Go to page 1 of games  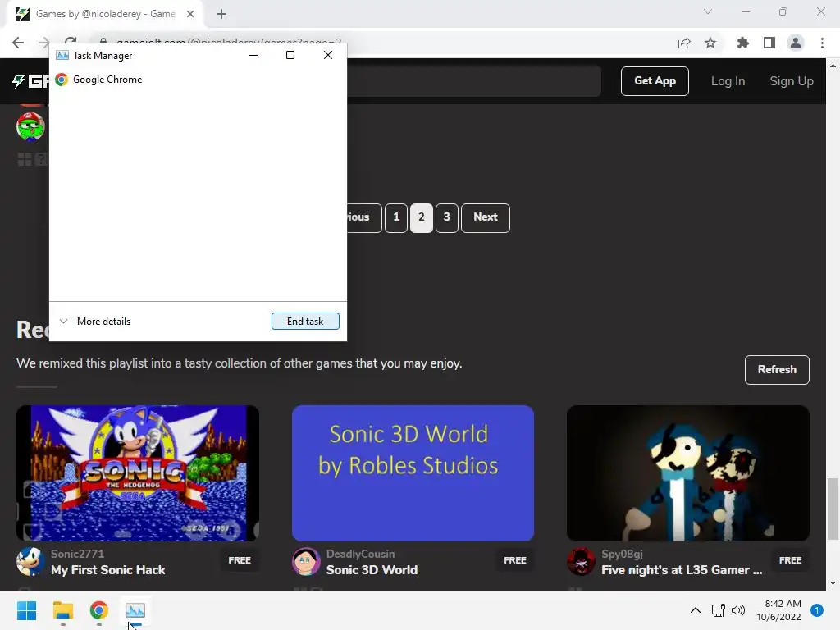pyautogui.click(x=396, y=217)
